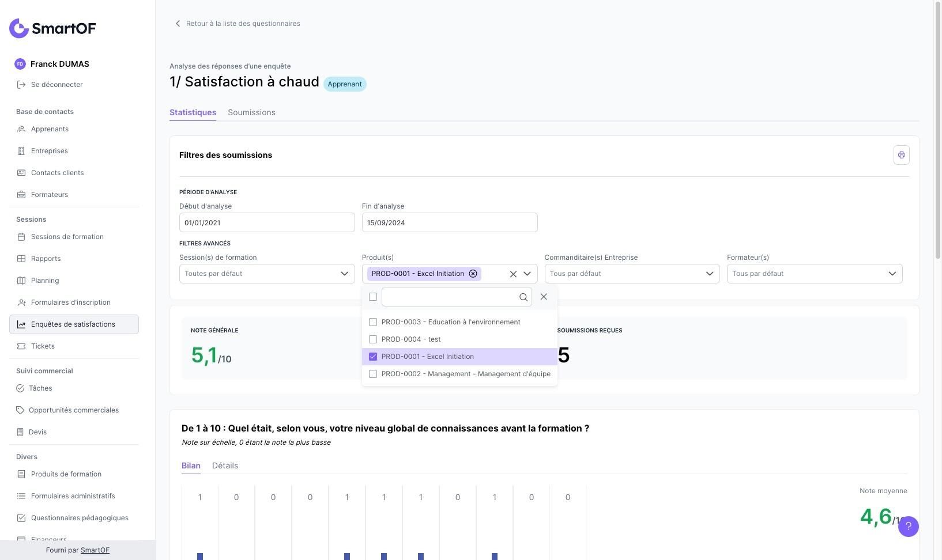Click the Début d'analyse date field
942x560 pixels.
(266, 222)
